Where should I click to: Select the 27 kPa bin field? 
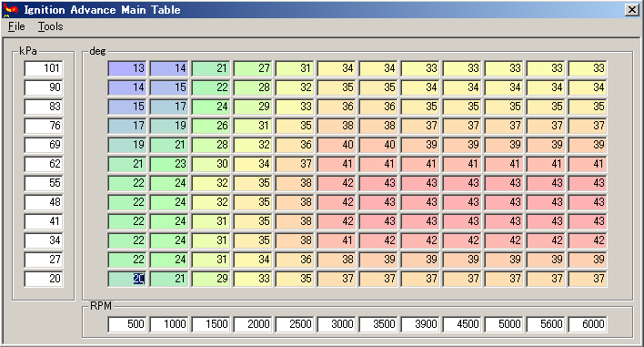click(x=44, y=260)
